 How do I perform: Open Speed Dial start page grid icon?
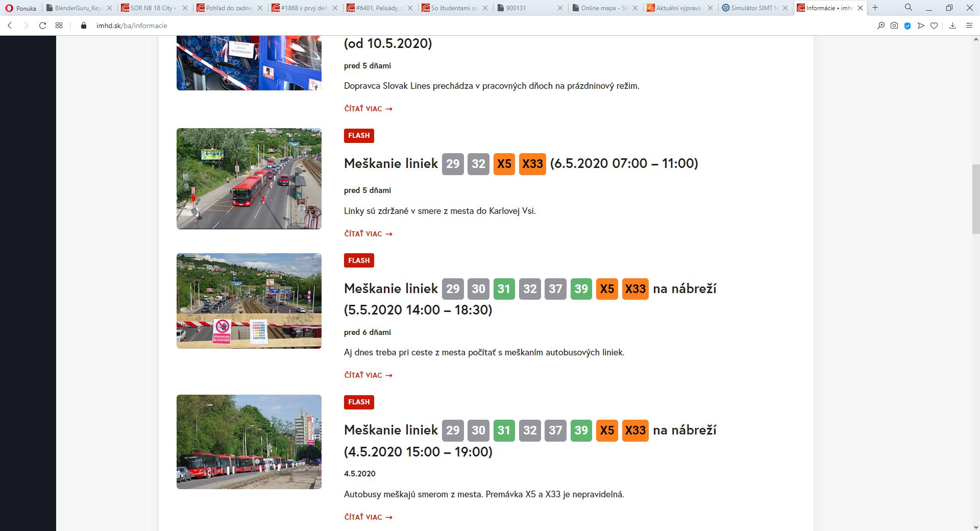(x=59, y=26)
